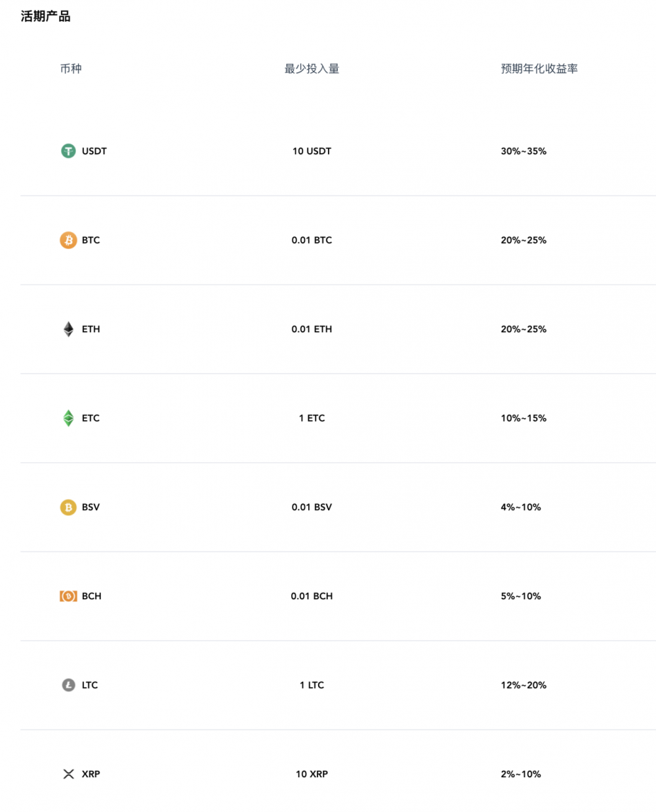Viewport: 656px width, 812px height.
Task: Select the yellow BSV coin icon
Action: coord(68,507)
